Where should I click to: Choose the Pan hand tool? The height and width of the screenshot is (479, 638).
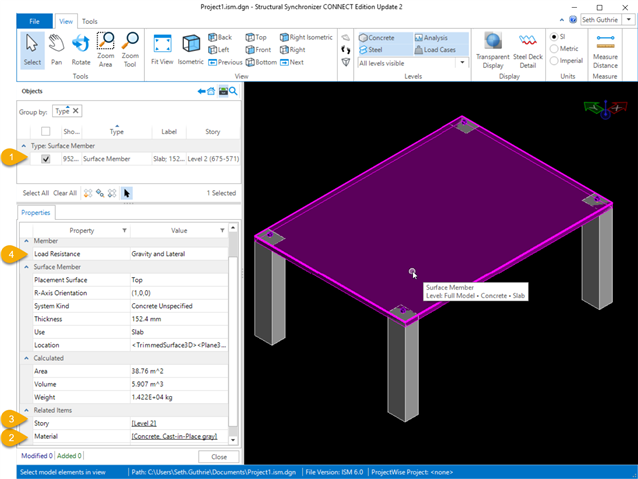[x=57, y=50]
